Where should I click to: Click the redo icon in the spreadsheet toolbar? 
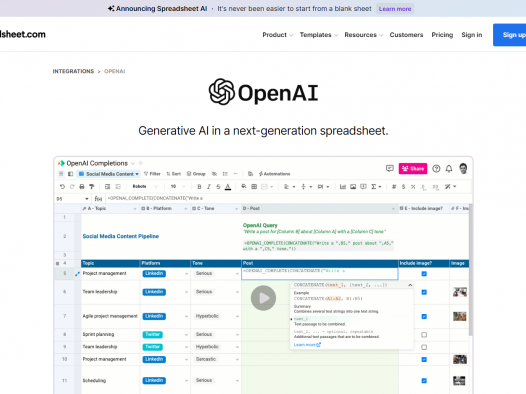72,187
